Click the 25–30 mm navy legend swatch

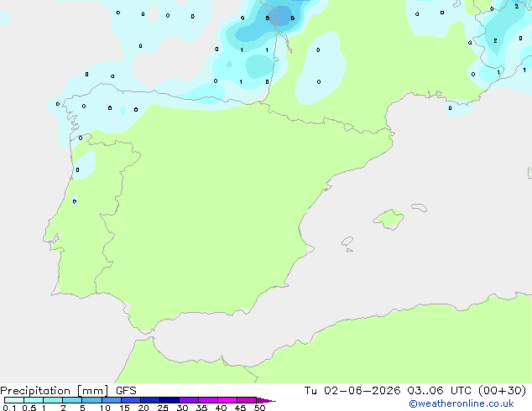point(170,400)
